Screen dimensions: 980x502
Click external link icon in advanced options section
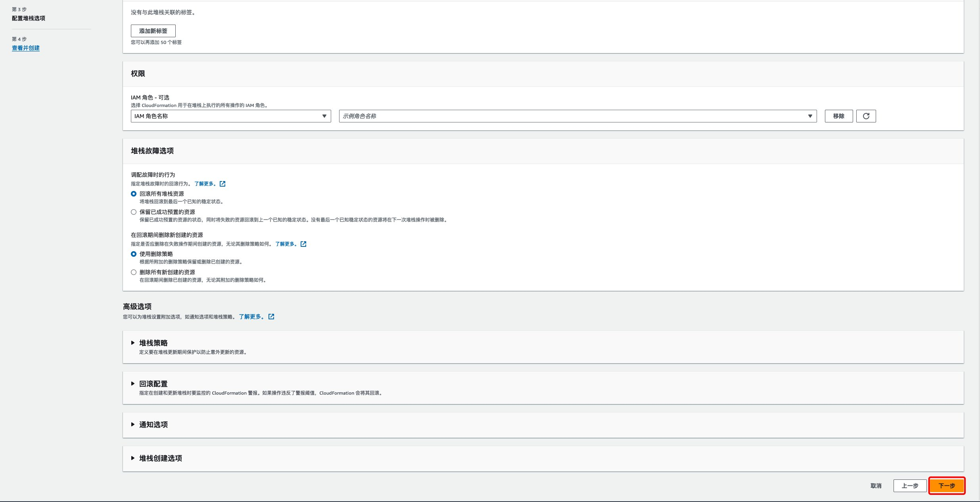pyautogui.click(x=271, y=317)
